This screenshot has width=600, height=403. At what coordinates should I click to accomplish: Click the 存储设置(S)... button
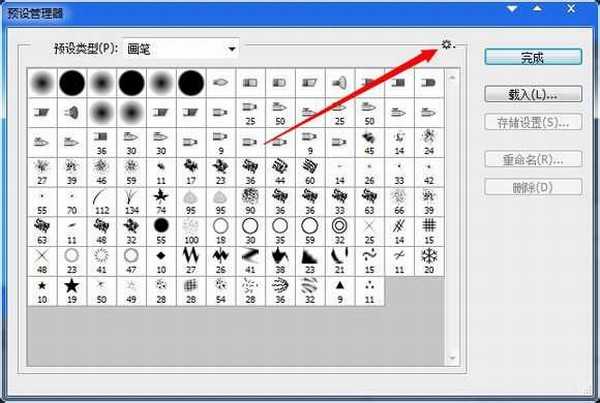532,123
